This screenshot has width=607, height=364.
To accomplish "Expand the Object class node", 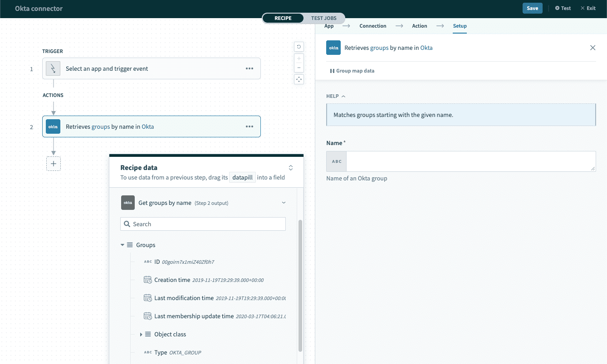I will [141, 334].
